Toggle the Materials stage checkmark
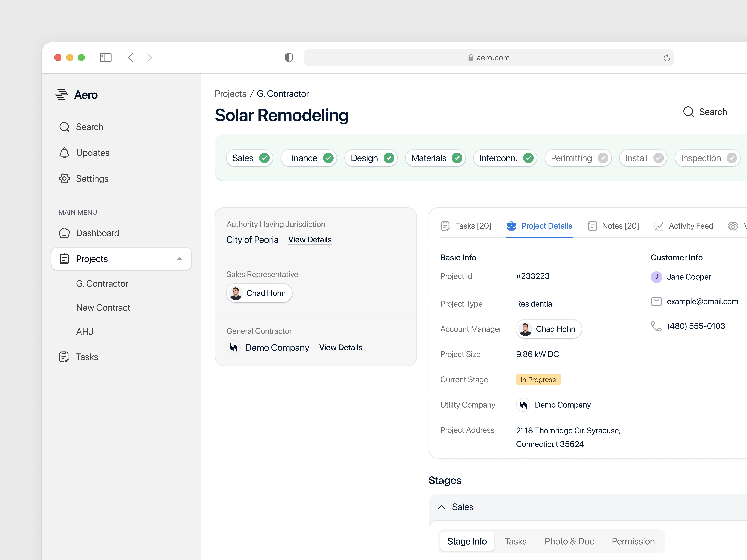The height and width of the screenshot is (560, 747). pyautogui.click(x=457, y=158)
